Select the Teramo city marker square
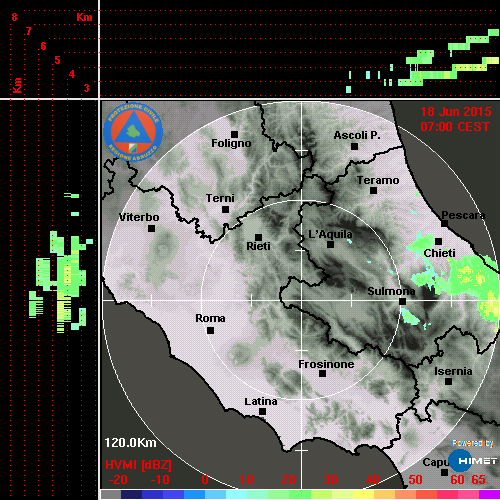 pyautogui.click(x=373, y=191)
